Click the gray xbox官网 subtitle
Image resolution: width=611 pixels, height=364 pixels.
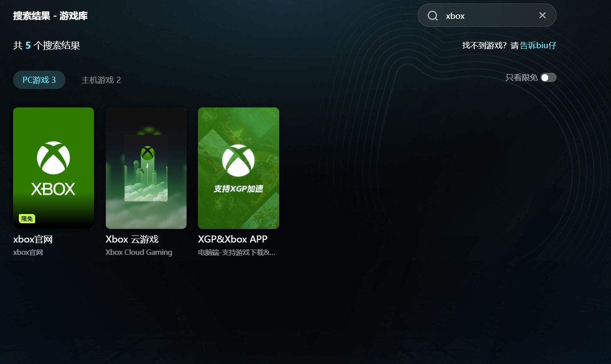click(28, 253)
